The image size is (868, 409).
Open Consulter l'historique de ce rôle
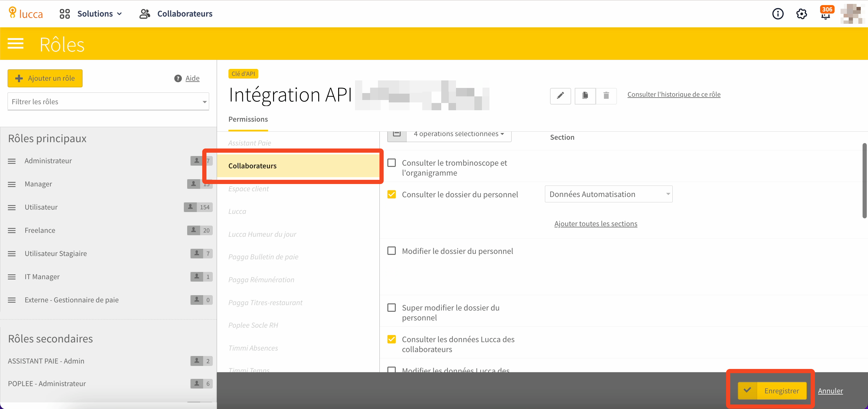(x=674, y=94)
